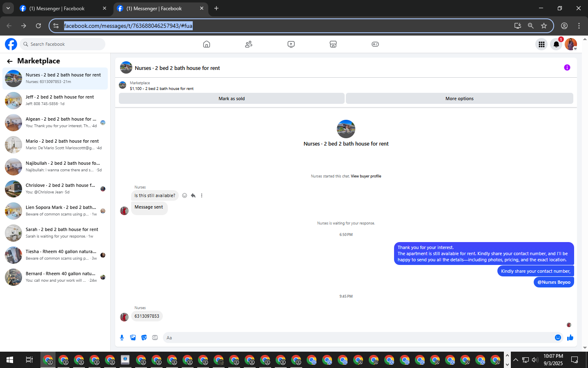Viewport: 588px width, 368px height.
Task: Click the address bar URL
Action: click(x=128, y=26)
